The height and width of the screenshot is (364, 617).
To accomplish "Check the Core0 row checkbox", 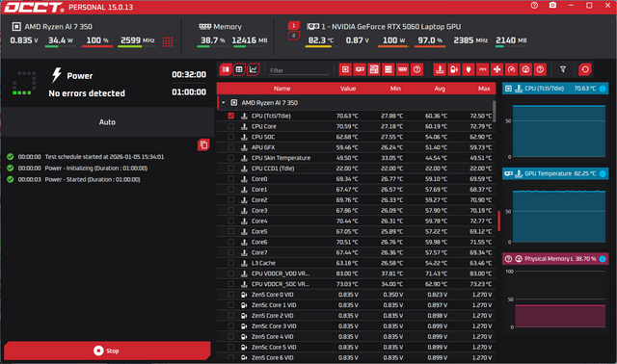I will point(231,179).
